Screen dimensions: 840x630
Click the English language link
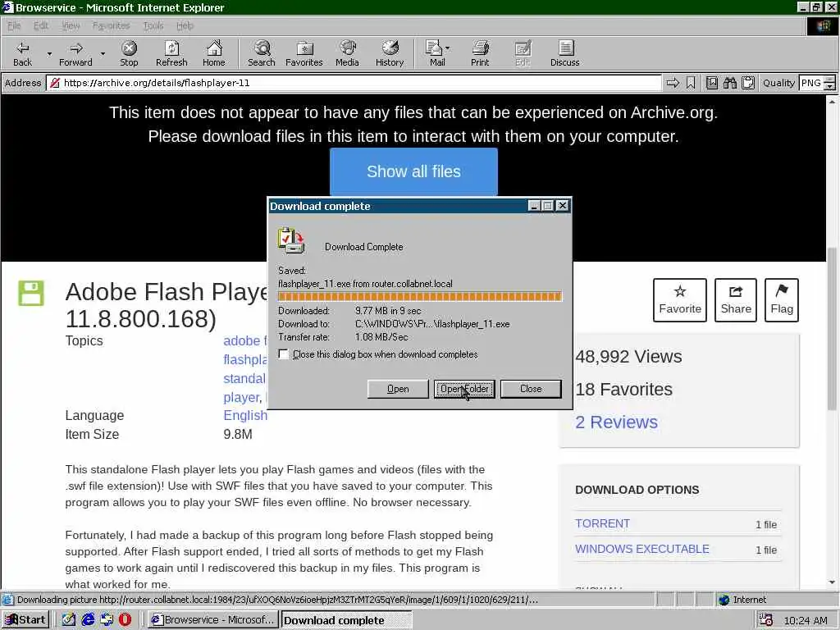(x=244, y=415)
